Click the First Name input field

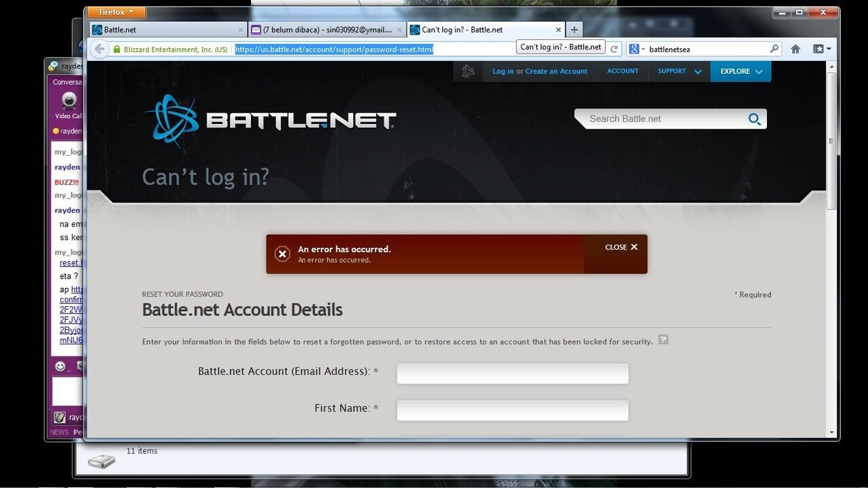tap(513, 410)
